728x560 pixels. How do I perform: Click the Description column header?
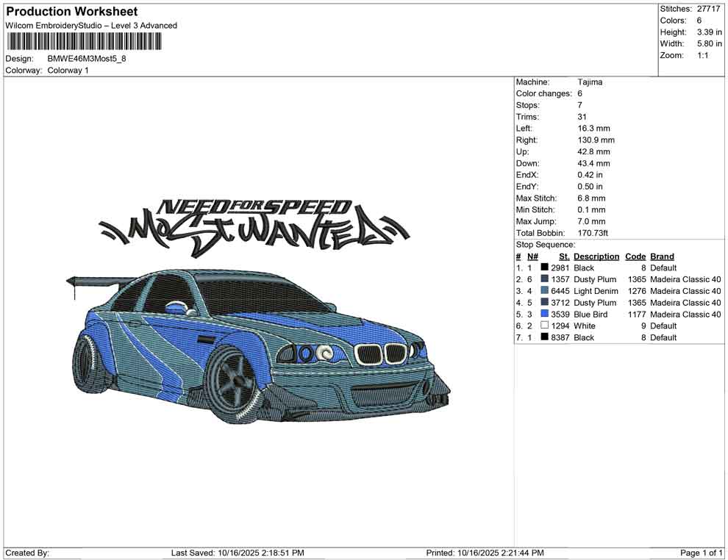[596, 256]
